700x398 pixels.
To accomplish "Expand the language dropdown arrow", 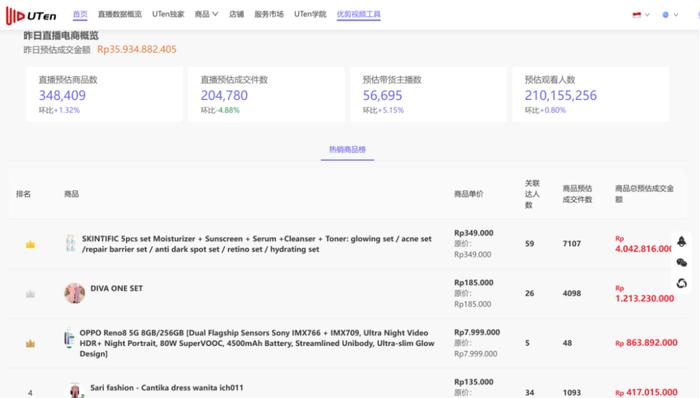I will click(675, 15).
